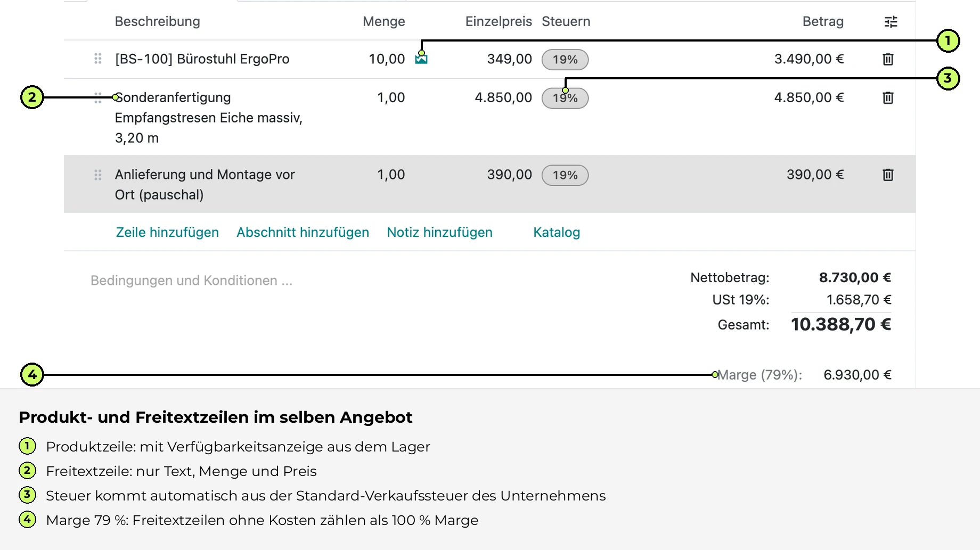Viewport: 980px width, 550px height.
Task: Click the amount 3.490,00 €
Action: click(809, 59)
